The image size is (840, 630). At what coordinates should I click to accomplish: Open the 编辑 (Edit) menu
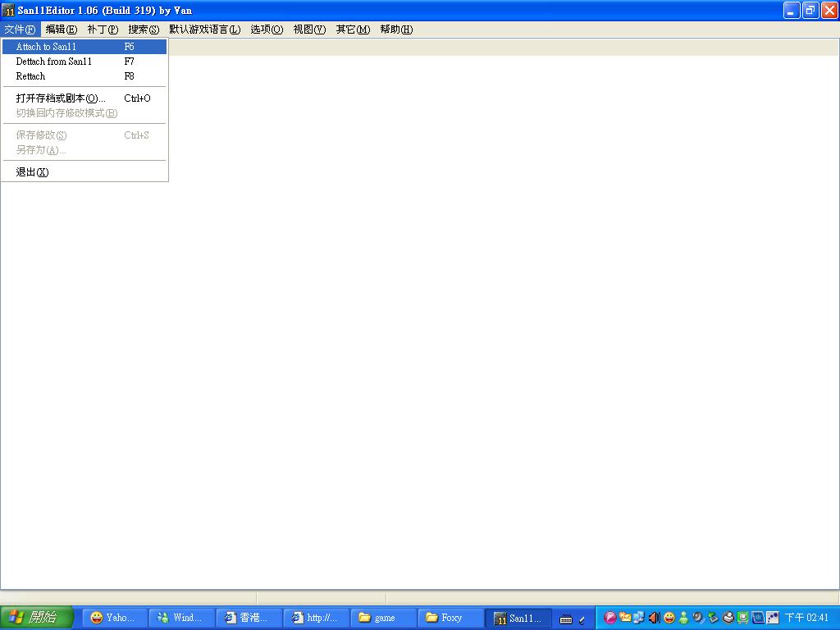tap(61, 30)
